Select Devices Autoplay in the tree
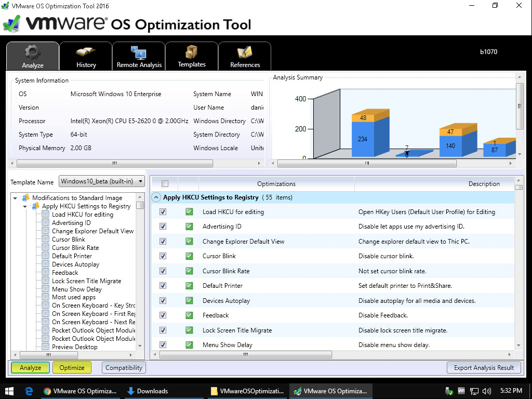 (x=76, y=264)
